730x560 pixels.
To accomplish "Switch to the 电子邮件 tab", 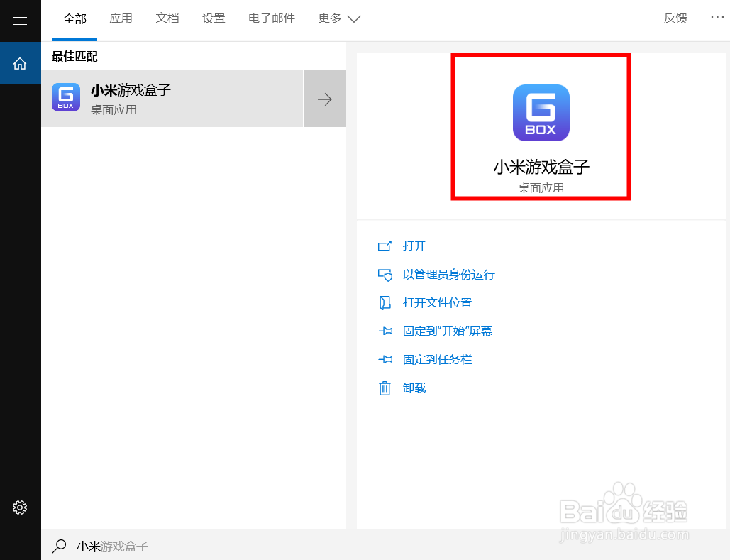I will click(272, 18).
